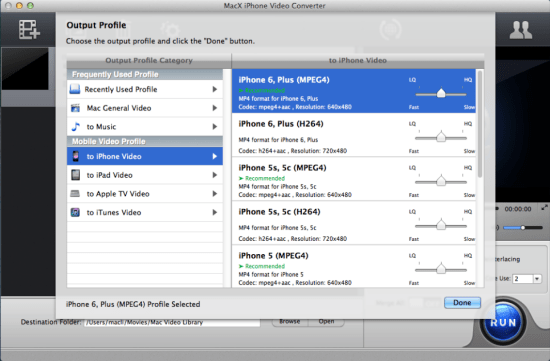The image size is (550, 361).
Task: Expand Mac General Video arrow
Action: 215,108
